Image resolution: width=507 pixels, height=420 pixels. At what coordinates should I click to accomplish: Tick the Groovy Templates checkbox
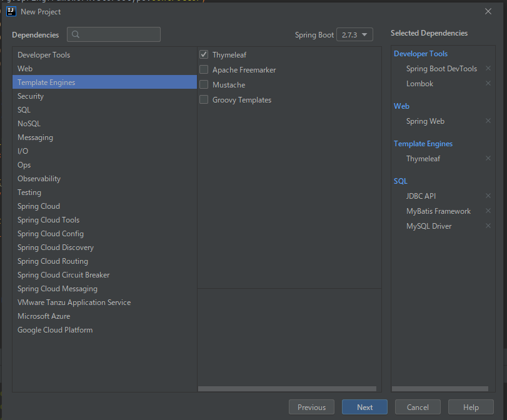pos(204,99)
